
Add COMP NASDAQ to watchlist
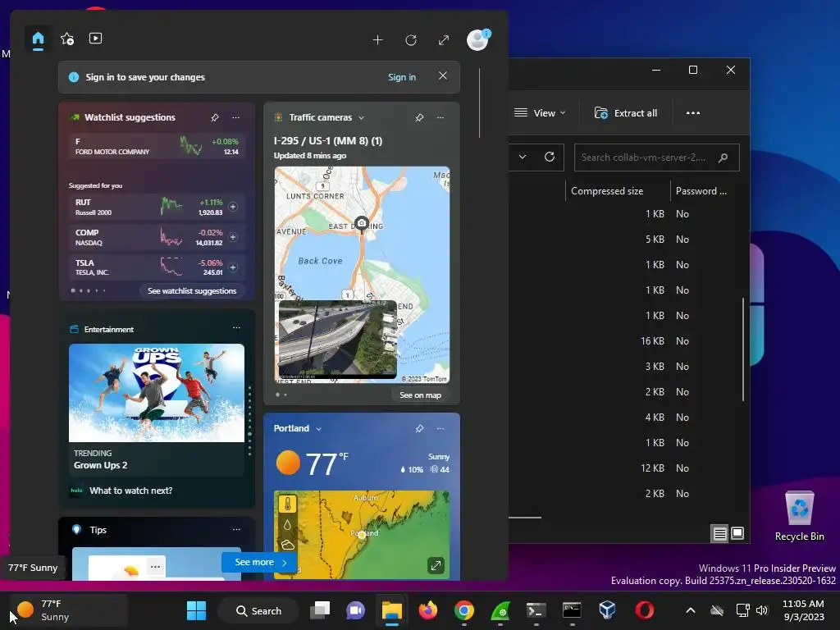[233, 237]
